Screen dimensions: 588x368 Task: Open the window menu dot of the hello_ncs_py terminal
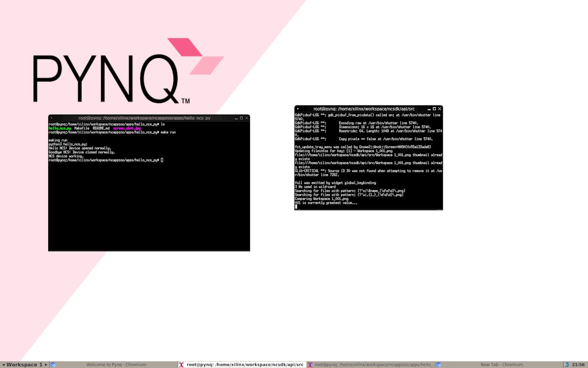[x=51, y=118]
